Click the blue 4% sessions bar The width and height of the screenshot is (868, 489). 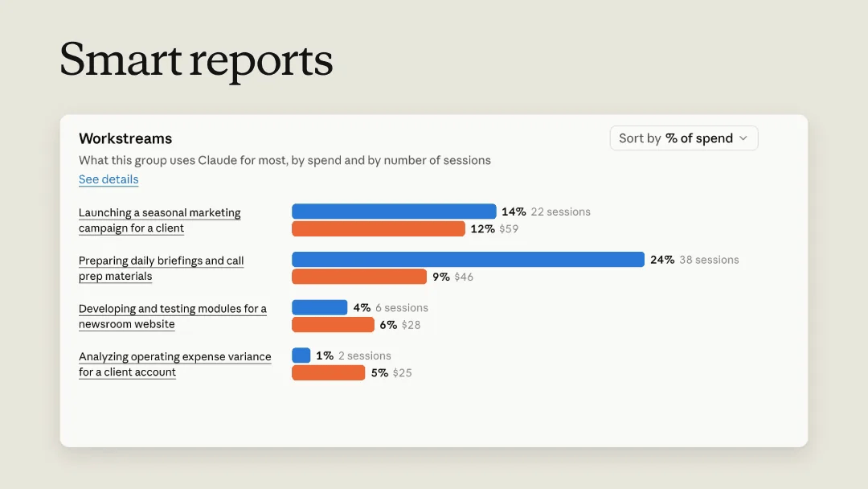pyautogui.click(x=319, y=307)
